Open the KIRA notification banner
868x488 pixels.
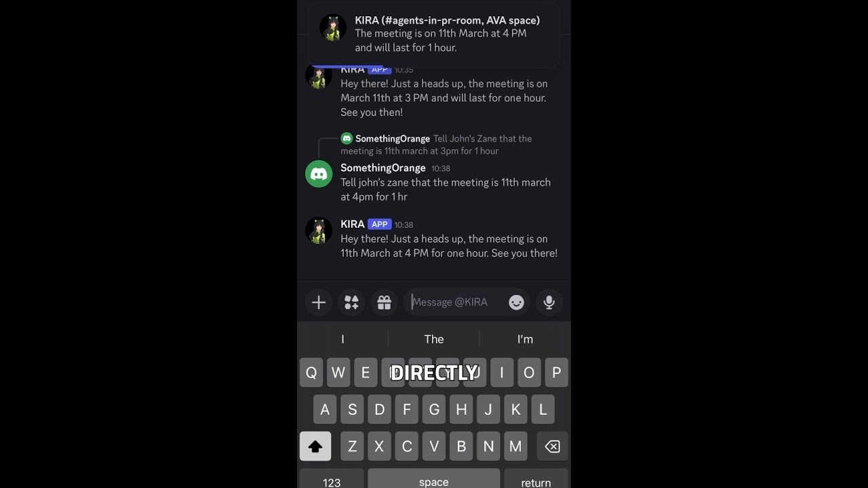[x=434, y=34]
